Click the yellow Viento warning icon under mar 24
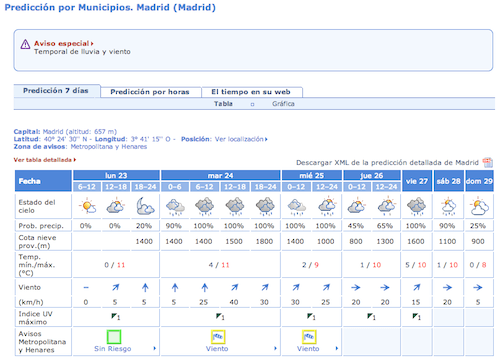This screenshot has width=500, height=361. tap(218, 337)
